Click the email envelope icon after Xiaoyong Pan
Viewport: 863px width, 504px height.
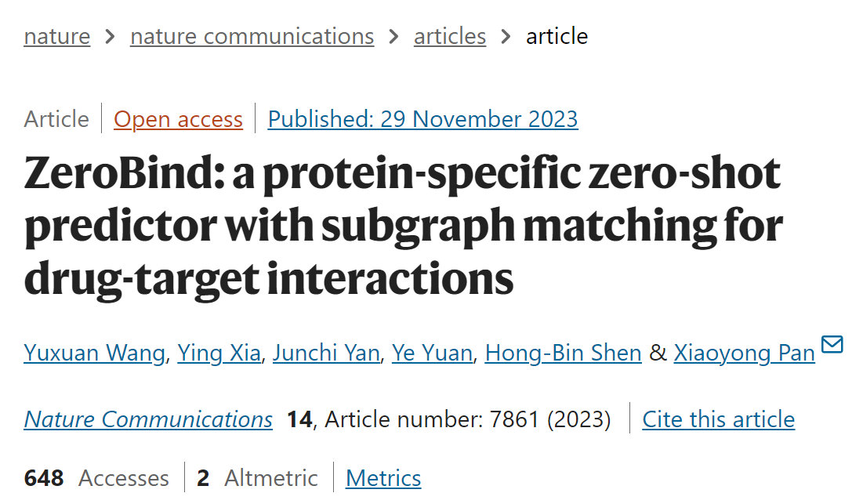(832, 344)
